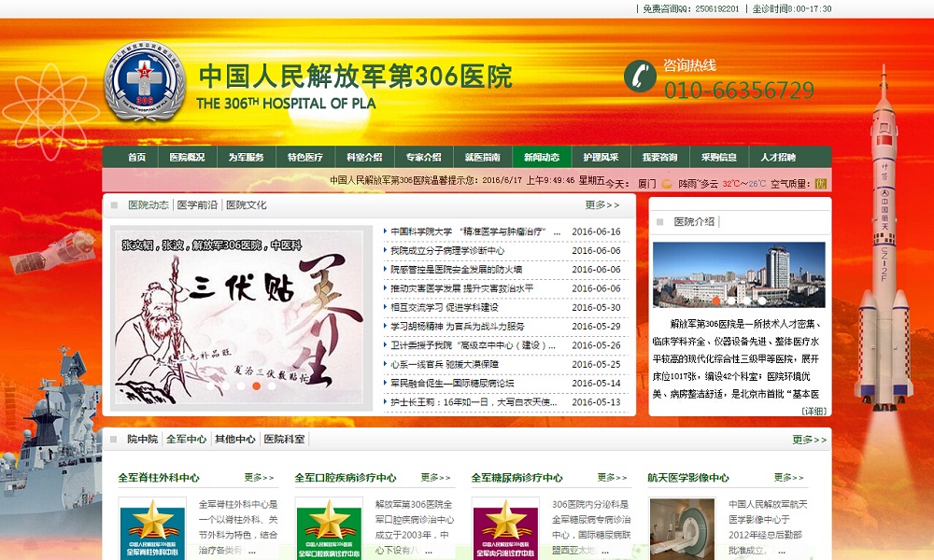Screen dimensions: 934x560
Task: Go to 首页 in the navigation bar
Action: pyautogui.click(x=137, y=157)
